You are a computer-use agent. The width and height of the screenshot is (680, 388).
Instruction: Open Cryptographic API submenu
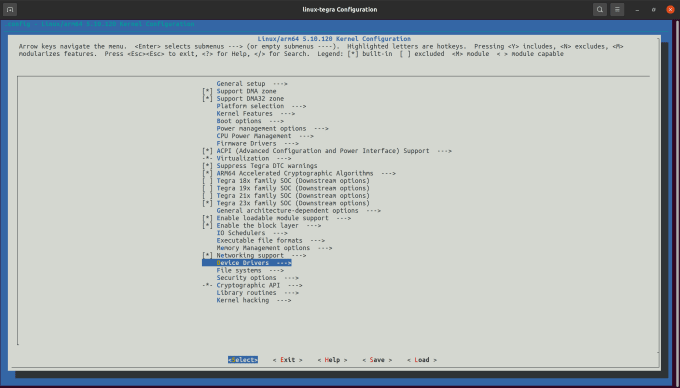pyautogui.click(x=259, y=285)
